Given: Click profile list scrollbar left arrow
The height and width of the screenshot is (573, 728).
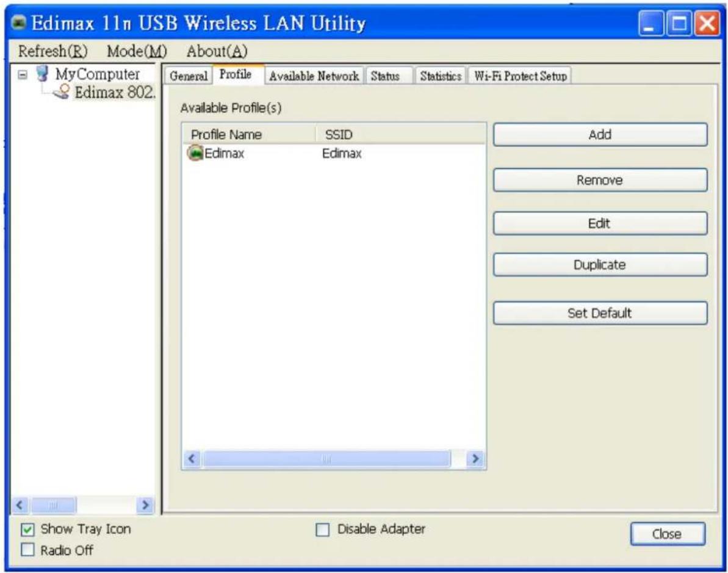Looking at the screenshot, I should pos(192,459).
